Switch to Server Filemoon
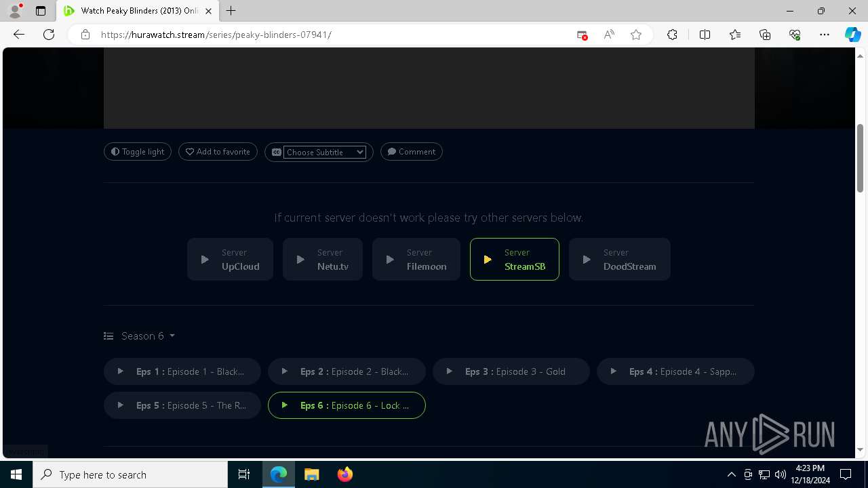This screenshot has height=488, width=868. point(416,259)
